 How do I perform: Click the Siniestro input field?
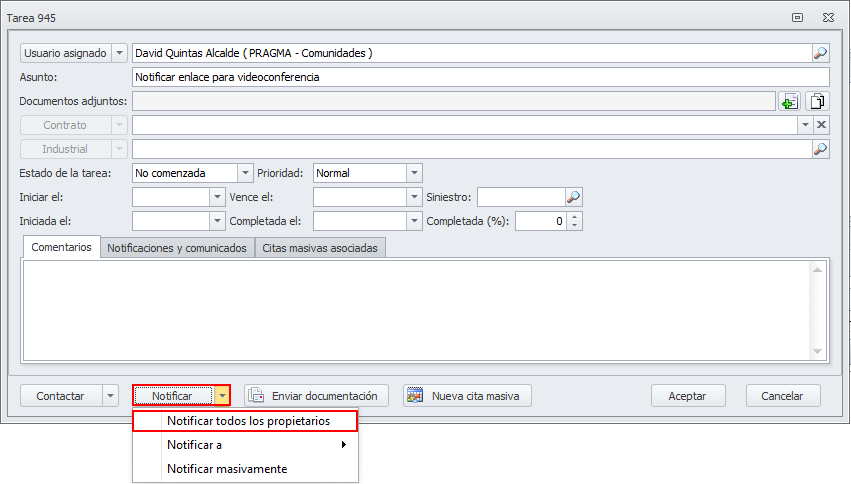pos(521,197)
